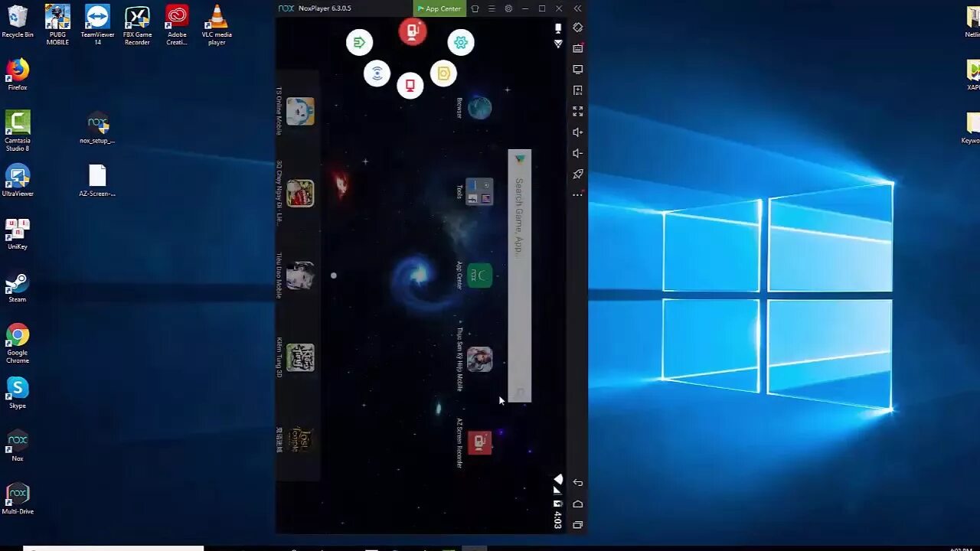Toggle fullscreen in Nox sidebar
Screen dimensions: 980x551
pos(578,111)
